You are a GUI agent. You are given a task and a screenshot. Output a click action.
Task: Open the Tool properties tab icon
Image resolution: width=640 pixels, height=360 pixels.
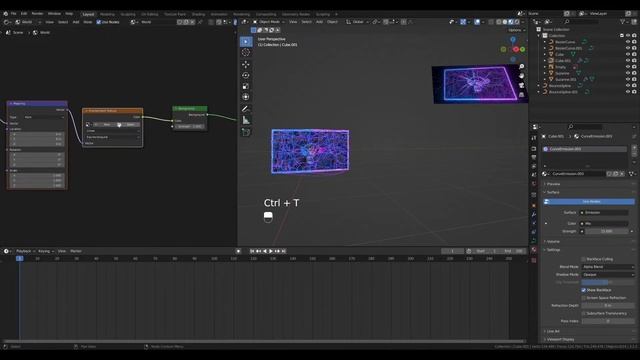coord(534,139)
